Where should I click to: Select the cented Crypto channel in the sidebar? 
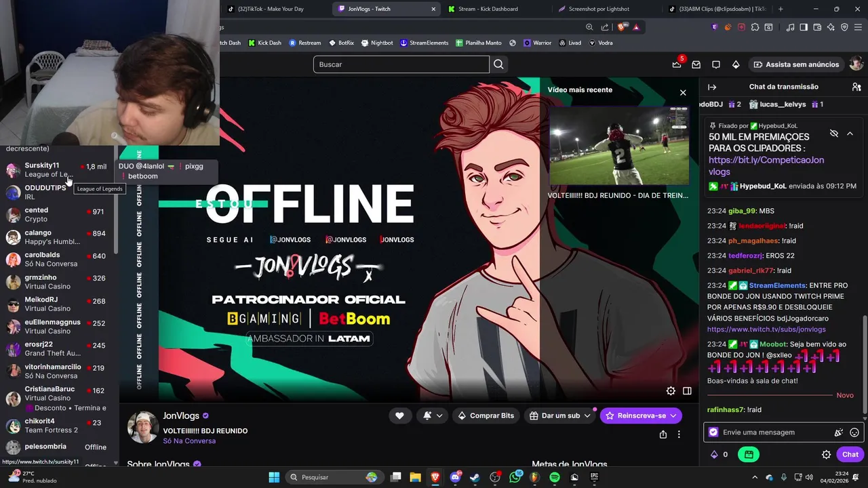(x=58, y=214)
